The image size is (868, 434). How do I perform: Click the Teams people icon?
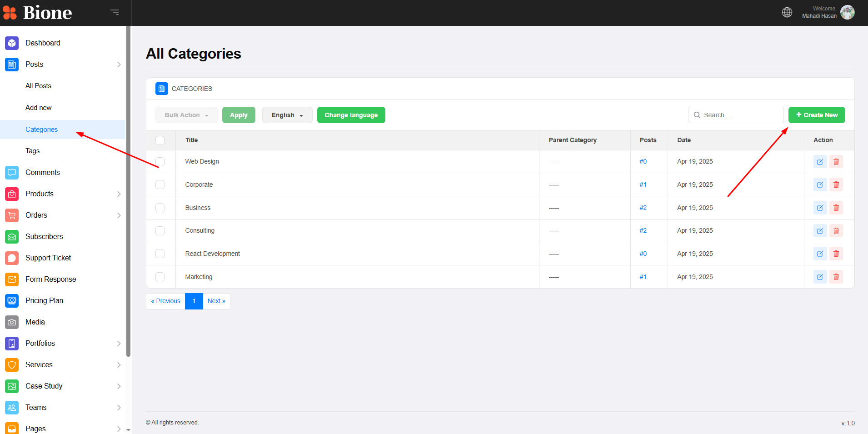click(12, 408)
